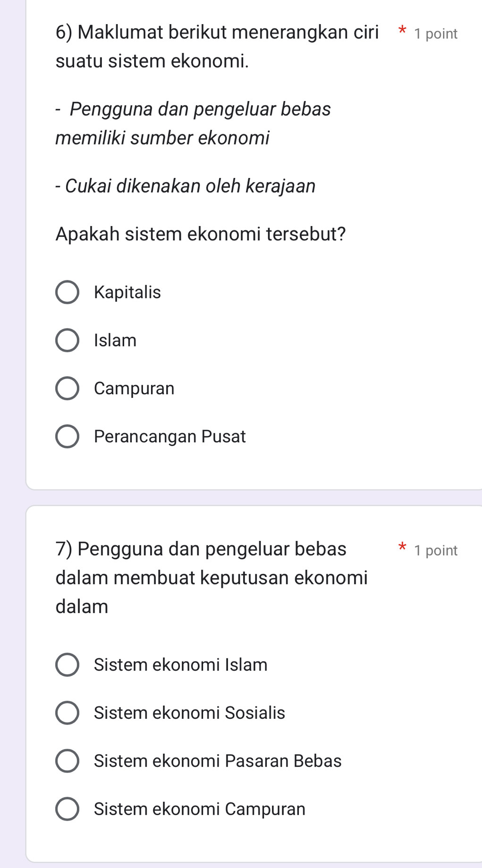Viewport: 482px width, 868px height.
Task: Click the 'Kapitalis' answer label text
Action: tap(127, 292)
